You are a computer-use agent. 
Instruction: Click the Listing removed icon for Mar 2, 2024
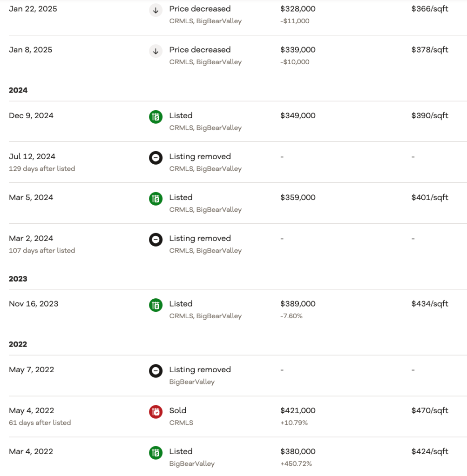(156, 240)
